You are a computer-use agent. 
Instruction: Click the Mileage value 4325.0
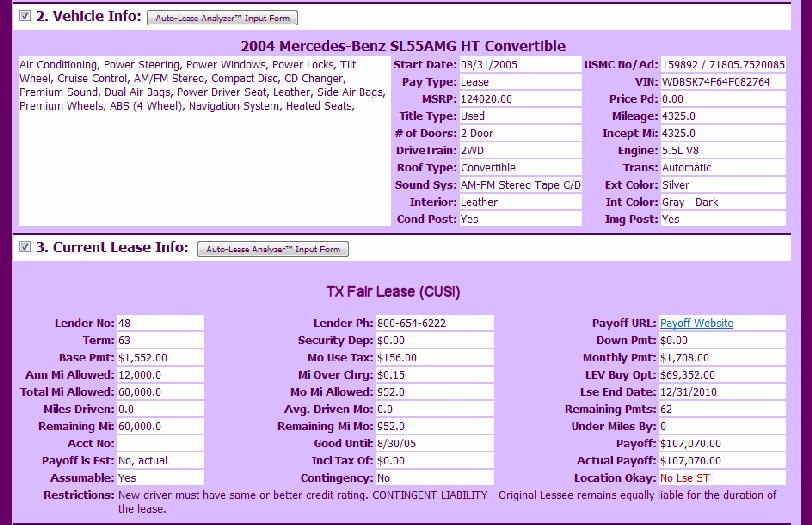pos(723,116)
